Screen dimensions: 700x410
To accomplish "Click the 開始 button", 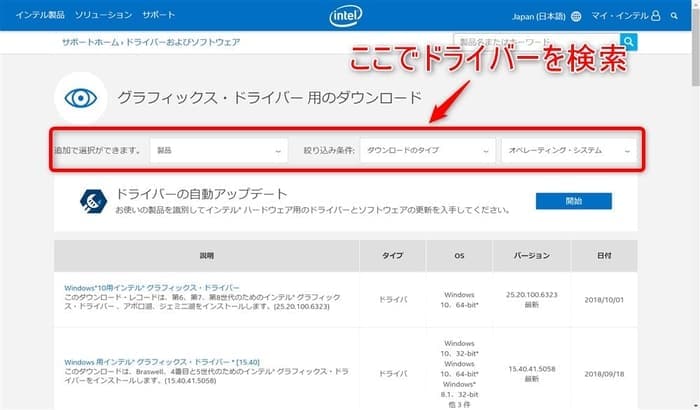I will pyautogui.click(x=574, y=201).
